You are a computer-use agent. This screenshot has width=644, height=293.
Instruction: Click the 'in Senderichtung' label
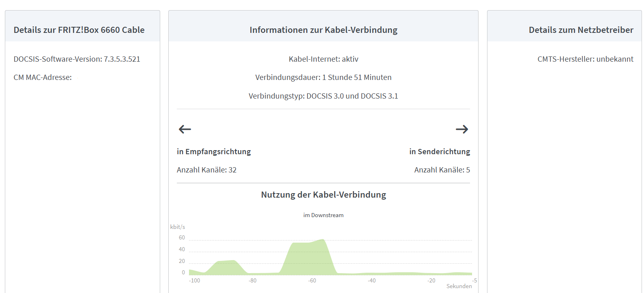[x=440, y=152]
